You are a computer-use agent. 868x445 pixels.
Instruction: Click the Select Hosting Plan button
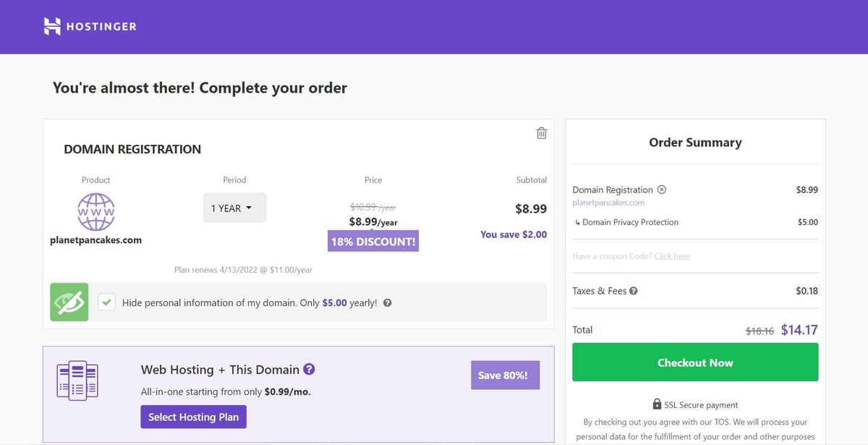pos(193,417)
